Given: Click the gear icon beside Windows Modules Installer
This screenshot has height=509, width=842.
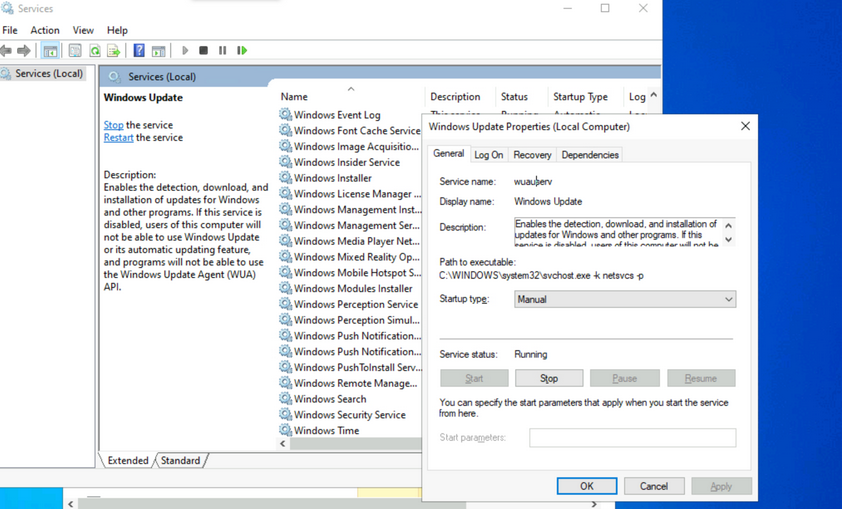Looking at the screenshot, I should (x=286, y=288).
